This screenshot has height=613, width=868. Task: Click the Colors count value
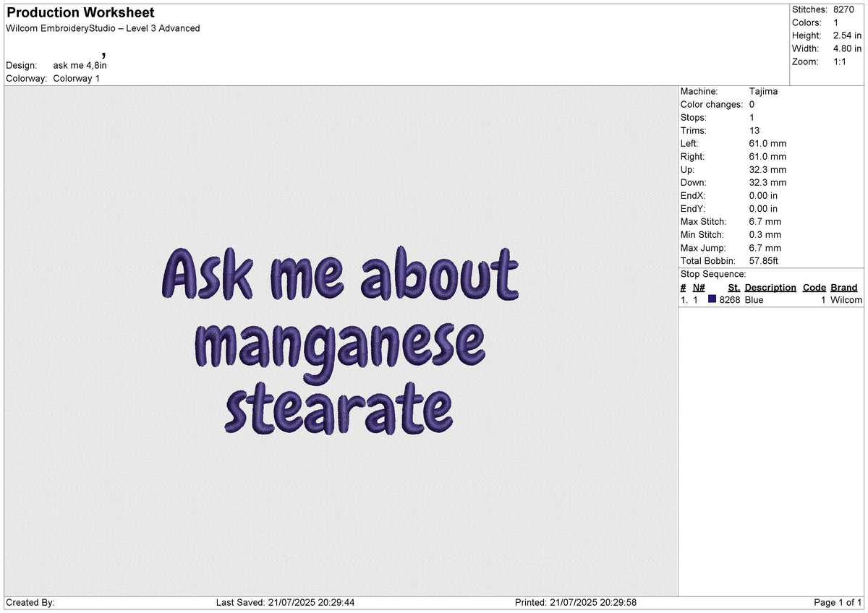(836, 22)
